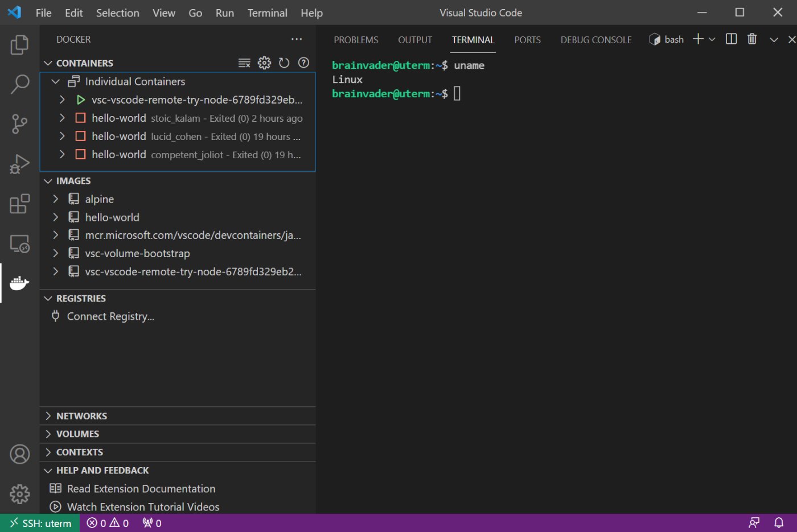Viewport: 797px width, 532px height.
Task: Expand hello-world competent_joliot container
Action: click(62, 154)
